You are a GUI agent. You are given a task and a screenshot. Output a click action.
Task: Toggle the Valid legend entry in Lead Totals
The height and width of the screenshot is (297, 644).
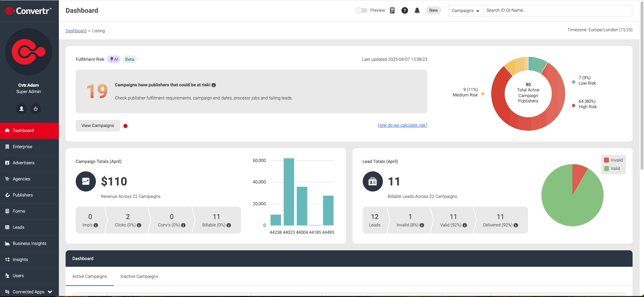point(612,169)
